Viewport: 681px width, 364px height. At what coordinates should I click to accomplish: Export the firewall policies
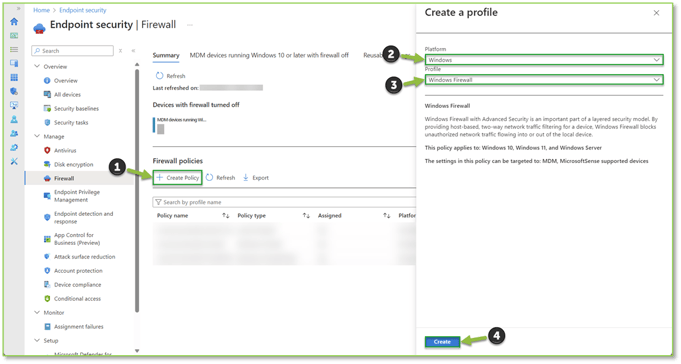pyautogui.click(x=256, y=178)
